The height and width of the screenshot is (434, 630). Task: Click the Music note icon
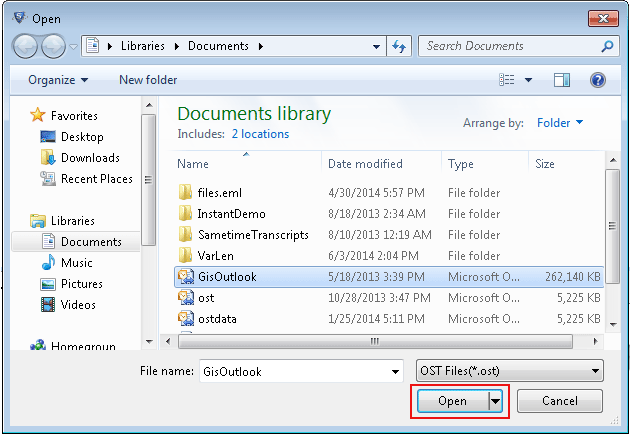[48, 262]
